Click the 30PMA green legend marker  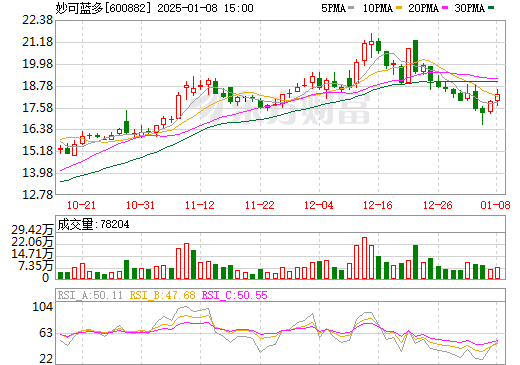pyautogui.click(x=491, y=8)
